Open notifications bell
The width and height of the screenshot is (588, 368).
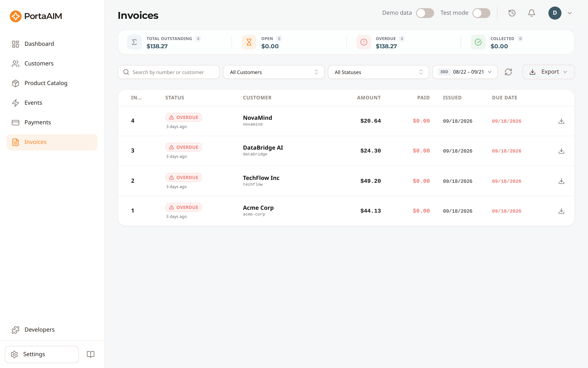[532, 13]
